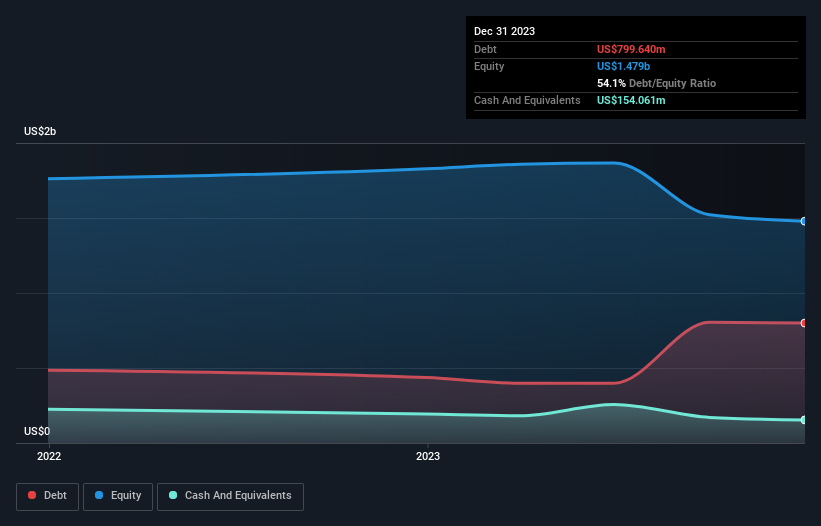Select the red Debt data point marker

coord(804,323)
